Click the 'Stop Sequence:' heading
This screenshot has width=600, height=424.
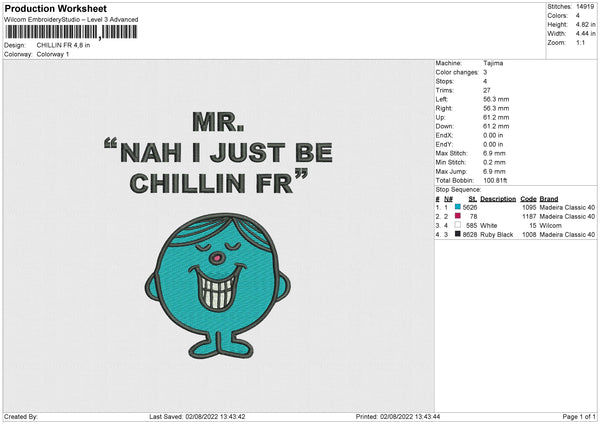tap(458, 189)
